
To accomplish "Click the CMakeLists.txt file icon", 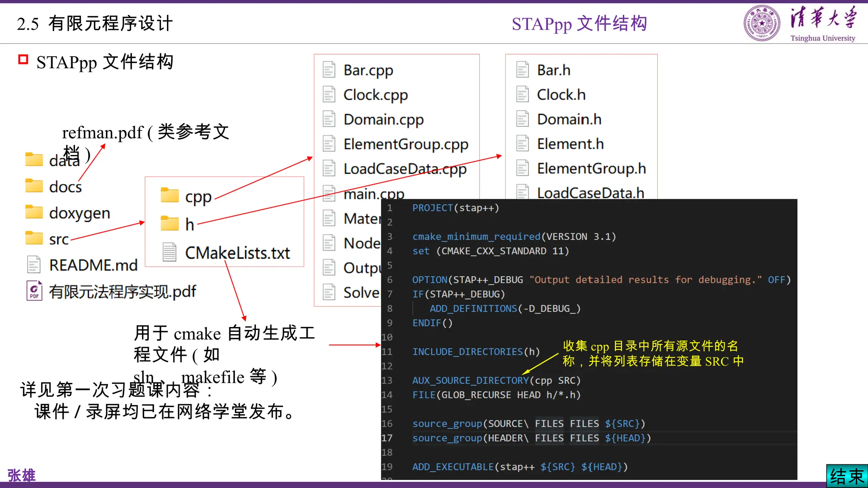I will point(170,252).
